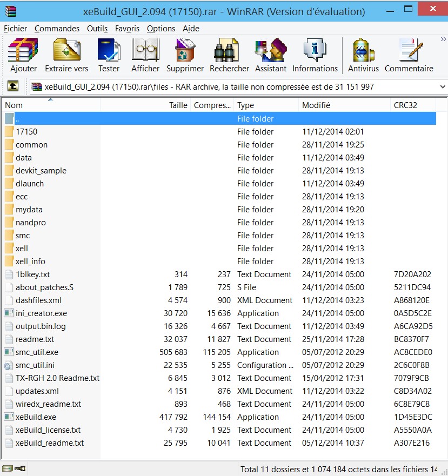Click the Afficher toolbar icon

[145, 50]
